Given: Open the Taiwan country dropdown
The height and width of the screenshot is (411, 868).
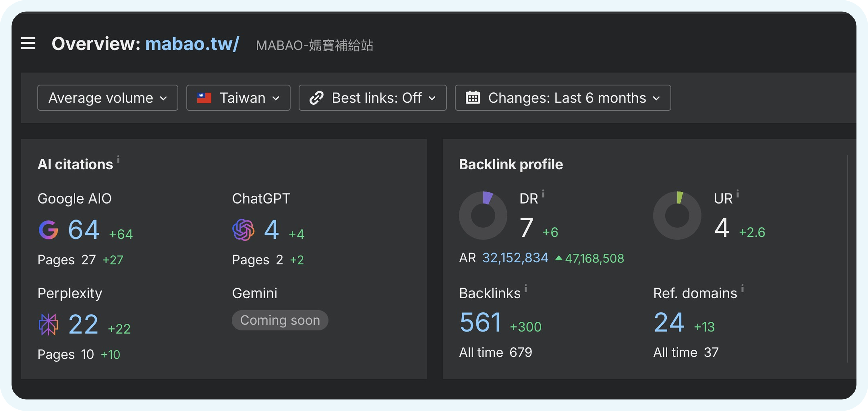Looking at the screenshot, I should [x=238, y=98].
